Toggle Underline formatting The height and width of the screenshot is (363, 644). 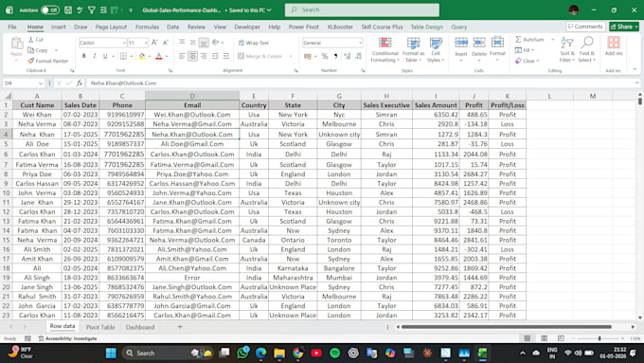[105, 56]
